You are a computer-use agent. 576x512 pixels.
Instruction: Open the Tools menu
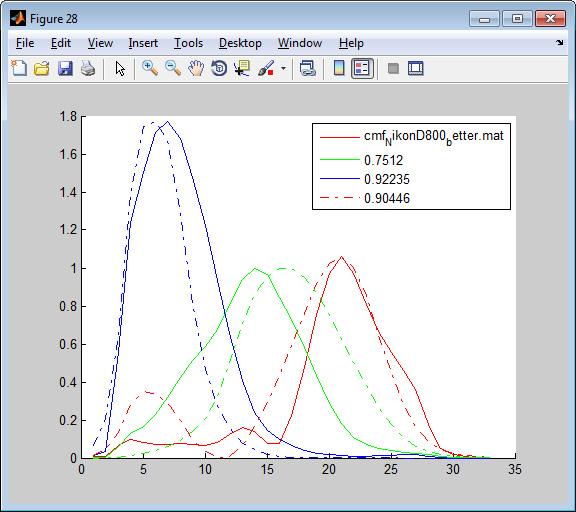click(x=188, y=43)
